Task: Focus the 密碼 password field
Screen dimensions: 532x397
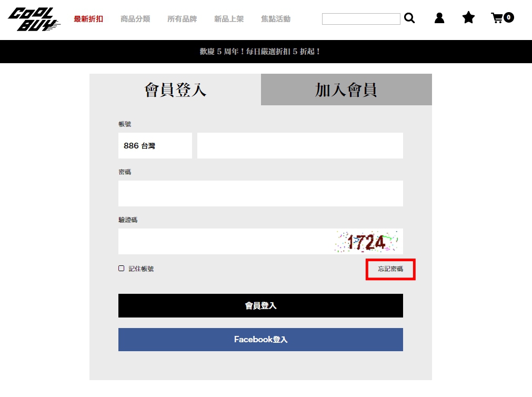Action: pos(260,194)
